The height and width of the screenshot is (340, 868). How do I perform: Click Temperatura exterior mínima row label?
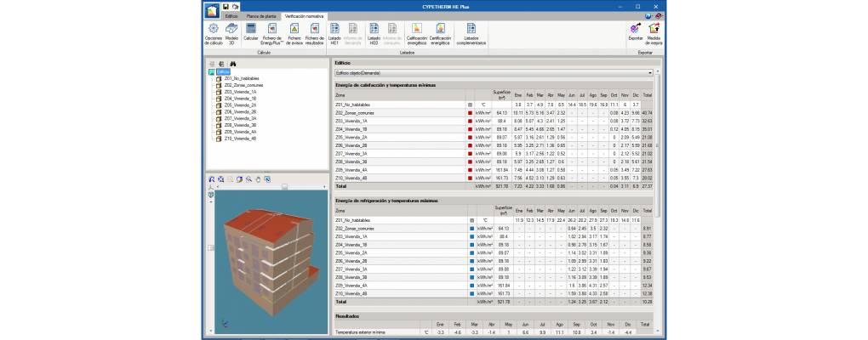(x=358, y=332)
